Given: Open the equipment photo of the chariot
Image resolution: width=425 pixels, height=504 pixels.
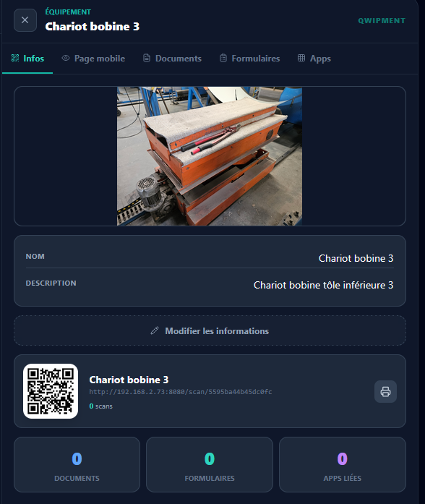Looking at the screenshot, I should [x=210, y=156].
